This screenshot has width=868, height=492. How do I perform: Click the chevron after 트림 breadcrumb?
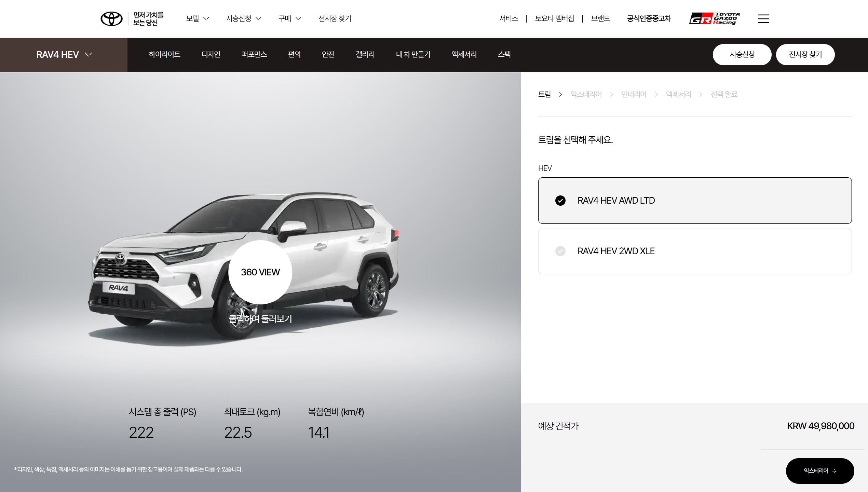pos(560,94)
